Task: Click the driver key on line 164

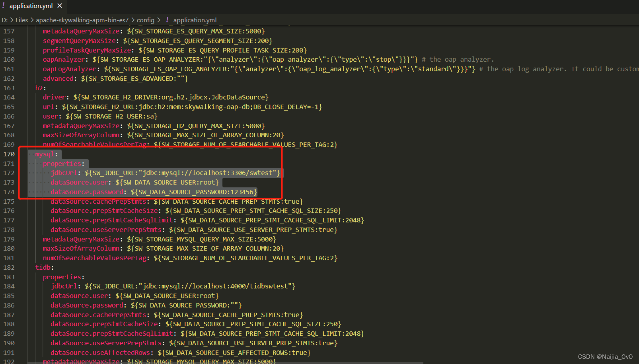Action: point(54,97)
